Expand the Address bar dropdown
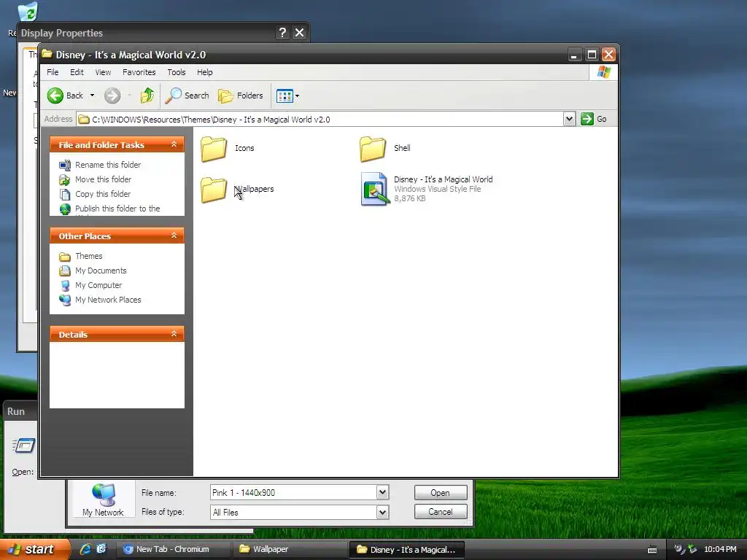 (569, 119)
